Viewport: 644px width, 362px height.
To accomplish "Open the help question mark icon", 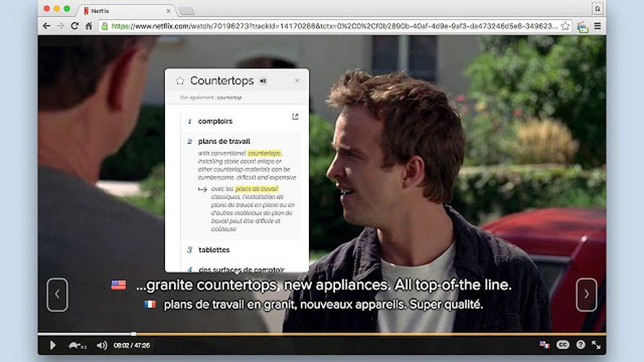I will point(580,345).
